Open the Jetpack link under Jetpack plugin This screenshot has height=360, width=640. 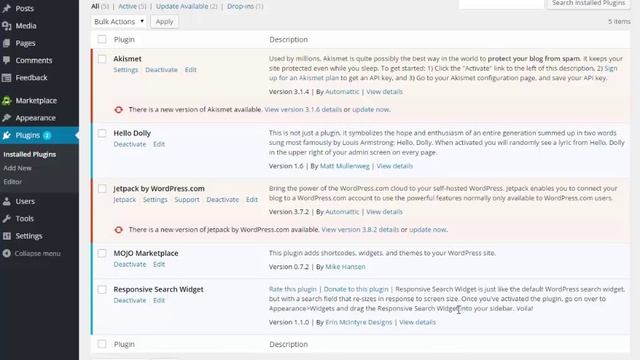124,200
